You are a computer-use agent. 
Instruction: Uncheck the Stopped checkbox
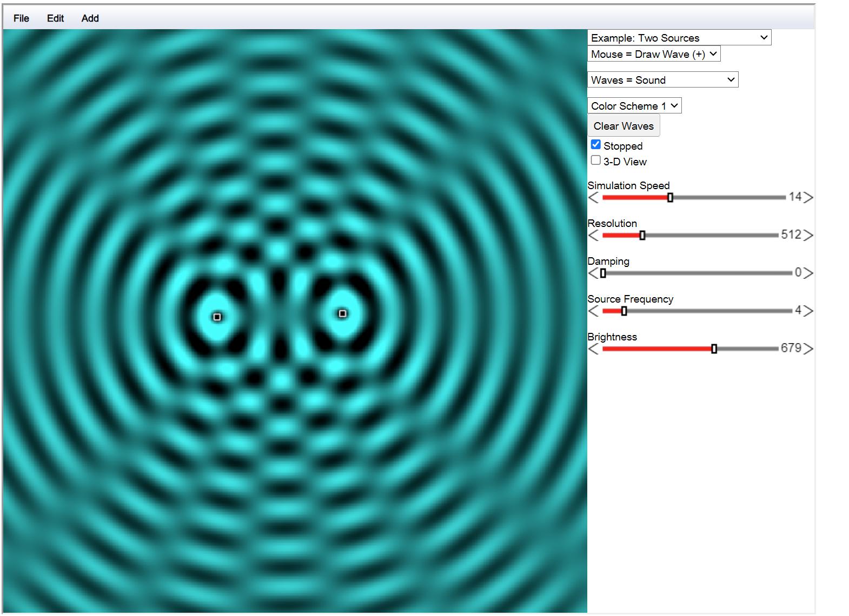[x=596, y=145]
